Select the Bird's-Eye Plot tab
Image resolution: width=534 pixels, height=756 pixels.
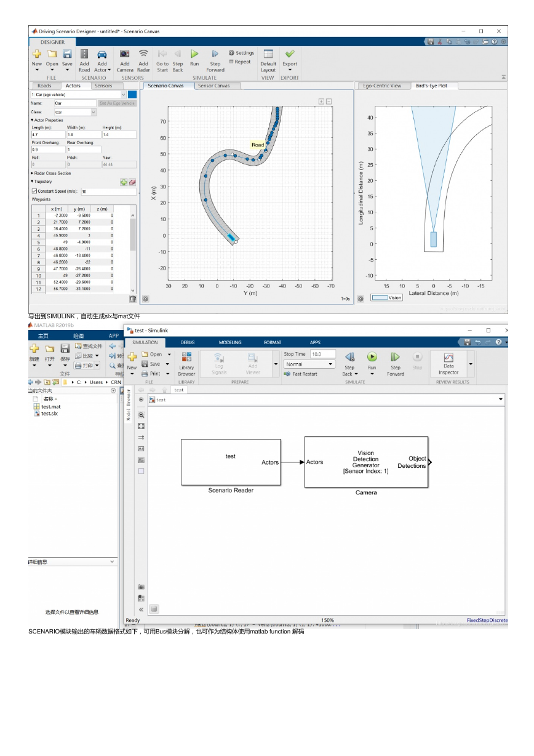coord(431,86)
